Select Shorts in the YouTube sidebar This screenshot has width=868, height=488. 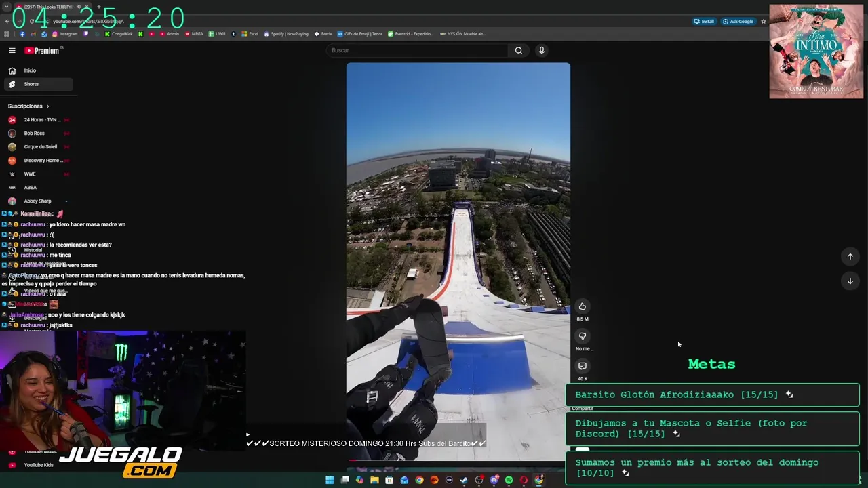(38, 84)
